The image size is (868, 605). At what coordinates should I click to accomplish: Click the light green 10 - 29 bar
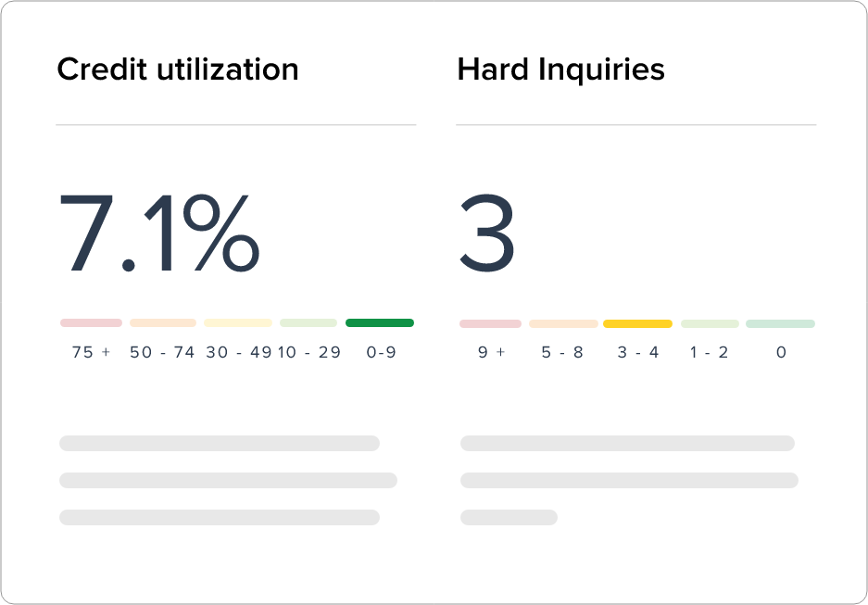[x=308, y=322]
